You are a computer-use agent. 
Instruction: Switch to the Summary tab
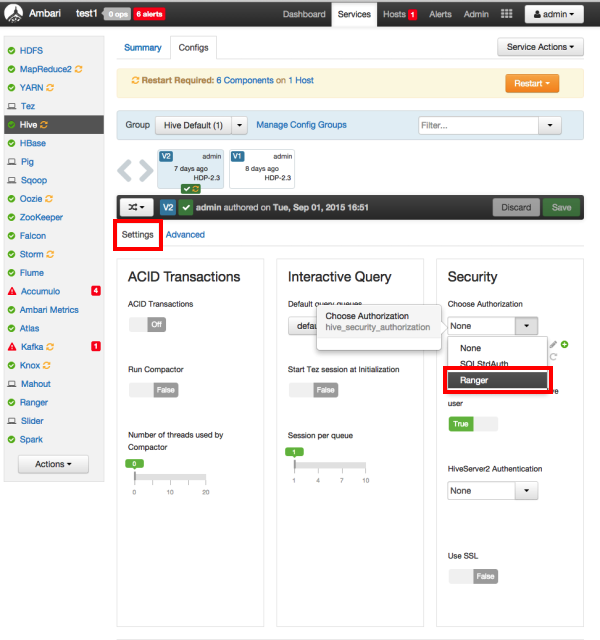click(143, 47)
